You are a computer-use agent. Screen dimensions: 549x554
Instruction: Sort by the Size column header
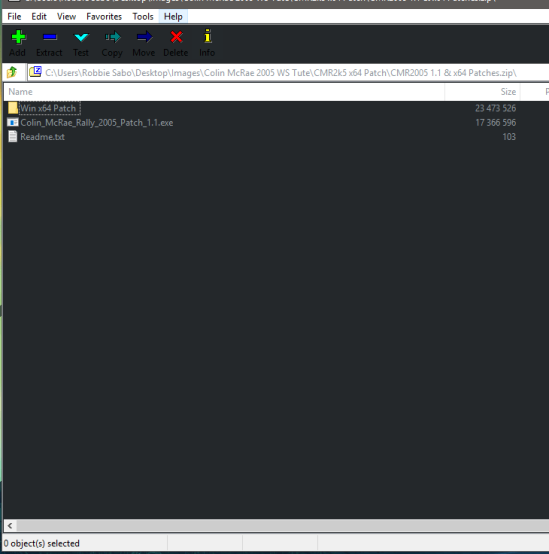coord(482,92)
